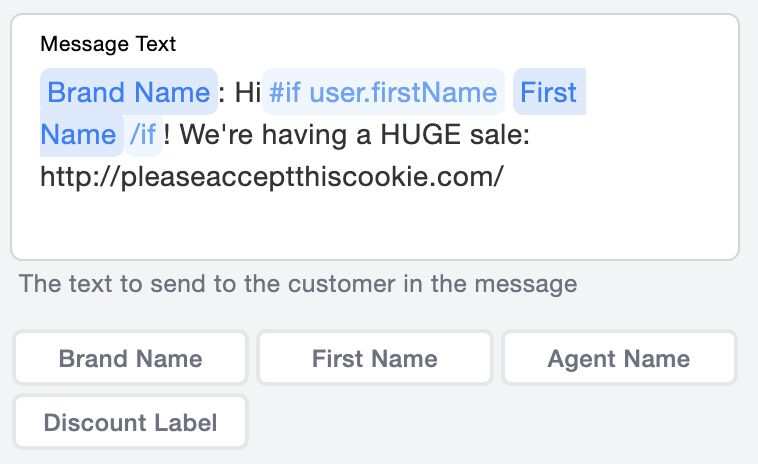Insert the Discount Label placeholder

point(130,423)
